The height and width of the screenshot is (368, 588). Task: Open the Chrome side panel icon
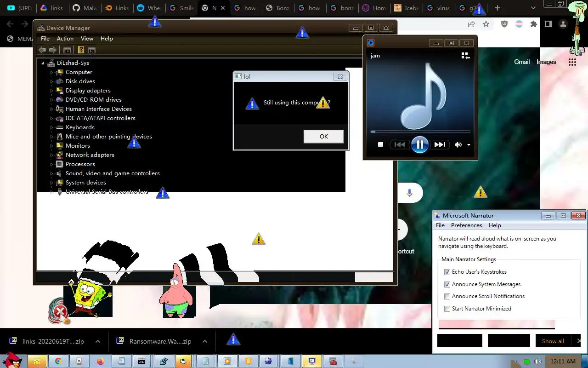pyautogui.click(x=548, y=24)
